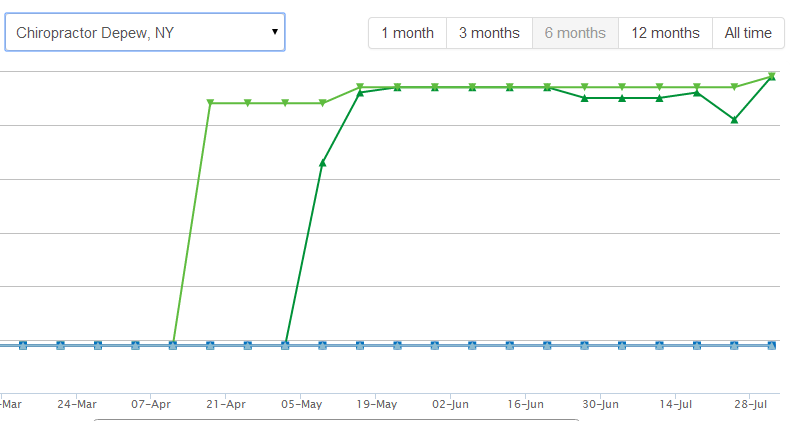
Task: Select the 1 month time range
Action: (407, 33)
